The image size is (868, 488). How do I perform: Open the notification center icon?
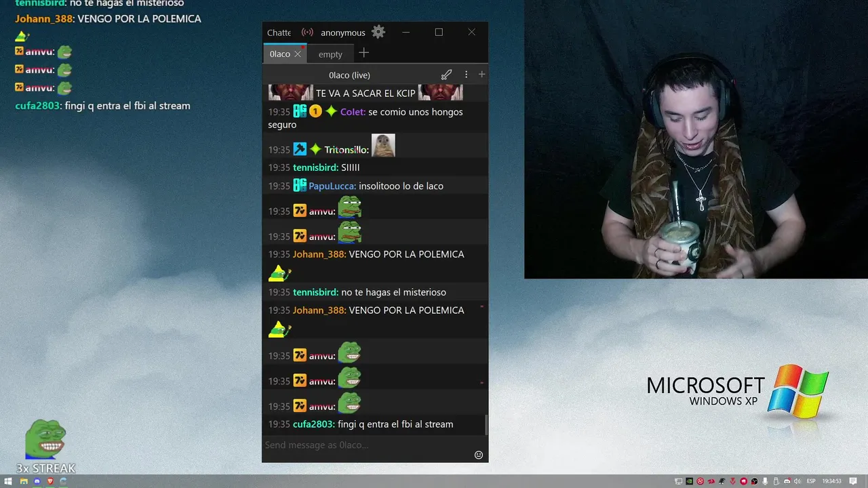point(852,481)
